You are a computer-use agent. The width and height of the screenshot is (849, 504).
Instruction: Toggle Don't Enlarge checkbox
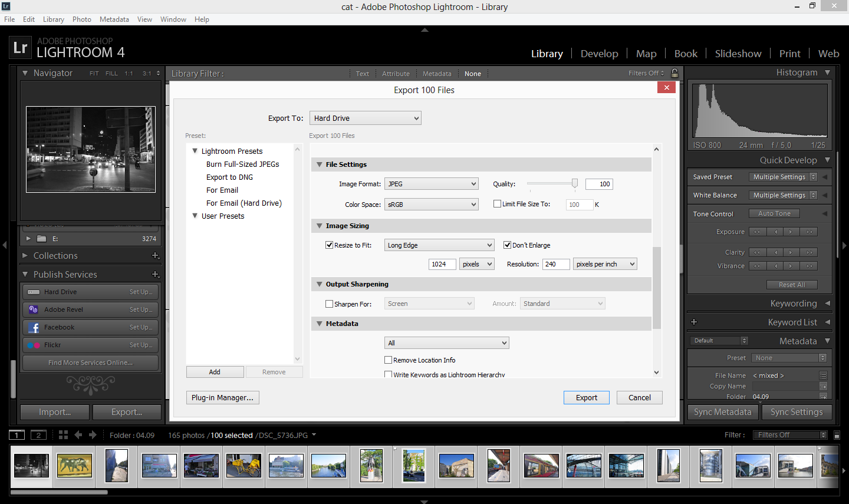tap(507, 245)
